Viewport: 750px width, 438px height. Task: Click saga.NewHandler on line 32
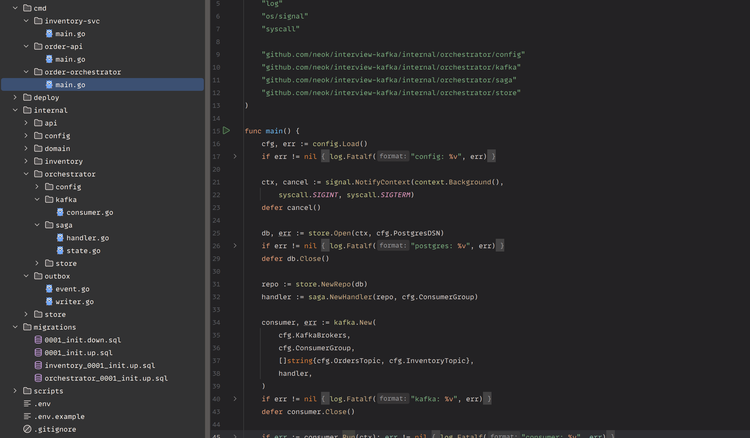click(341, 297)
